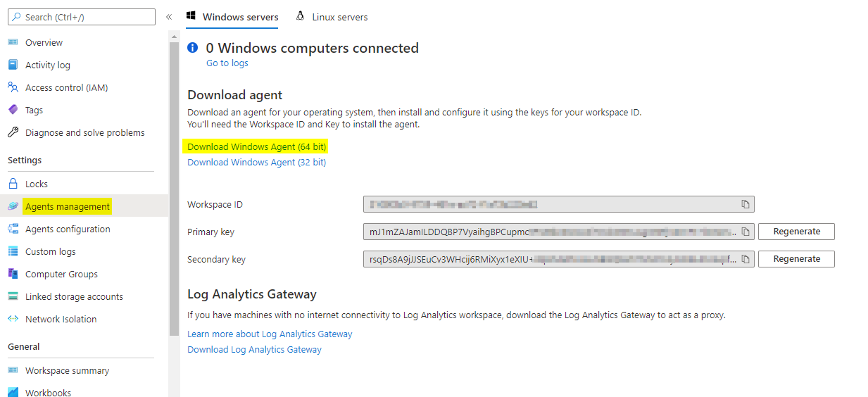Screen dimensions: 868x397
Task: Regenerate the Secondary key
Action: [x=796, y=259]
